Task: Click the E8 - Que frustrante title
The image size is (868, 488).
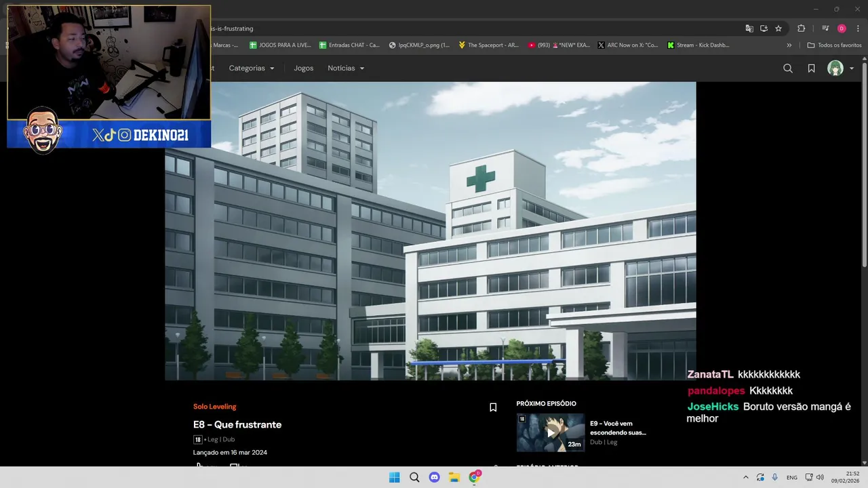Action: click(x=237, y=424)
